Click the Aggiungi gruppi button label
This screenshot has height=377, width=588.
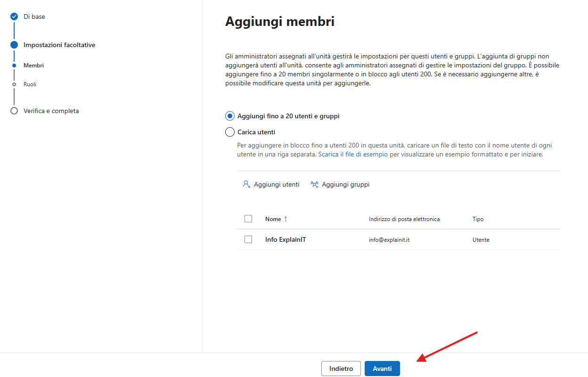(x=346, y=184)
